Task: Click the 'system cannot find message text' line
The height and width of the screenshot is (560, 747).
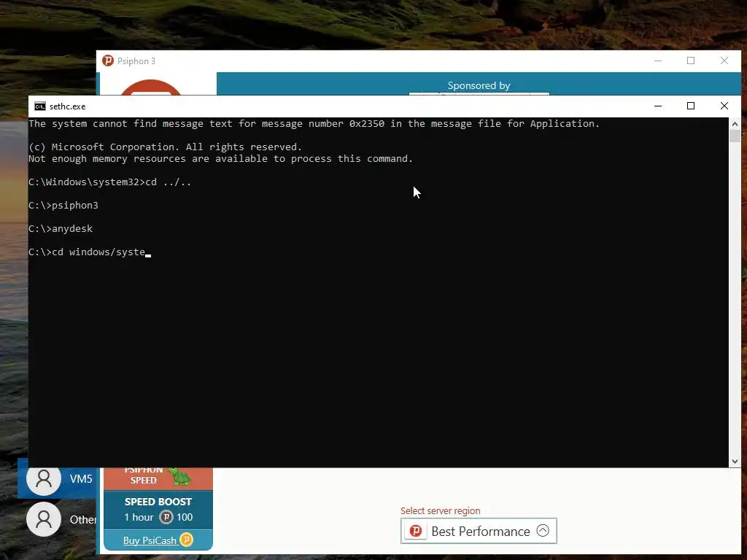Action: click(x=314, y=124)
